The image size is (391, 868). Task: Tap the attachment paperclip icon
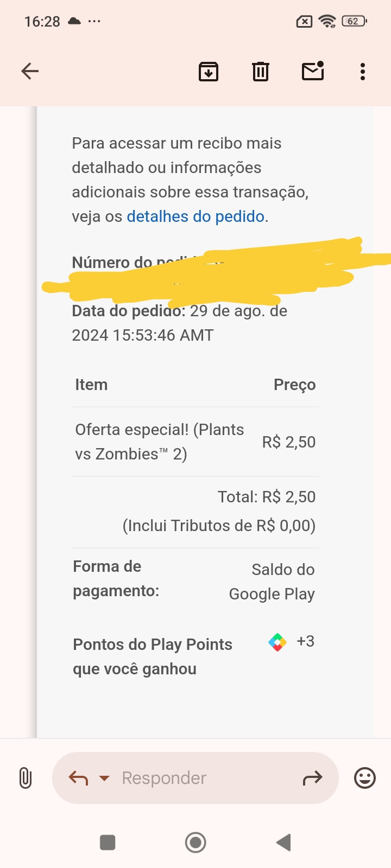[x=25, y=778]
